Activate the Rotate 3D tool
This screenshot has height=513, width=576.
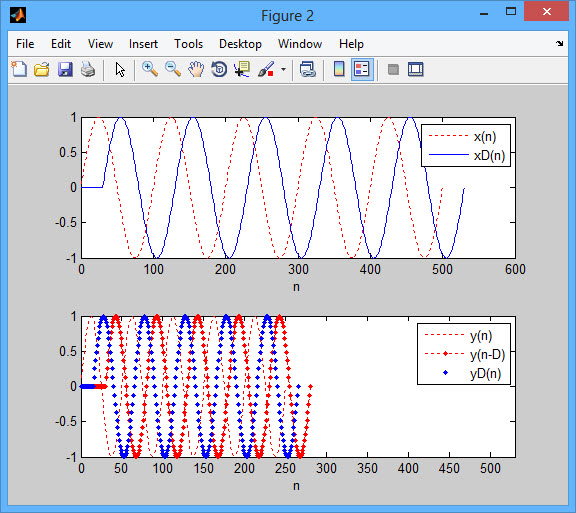pyautogui.click(x=219, y=69)
